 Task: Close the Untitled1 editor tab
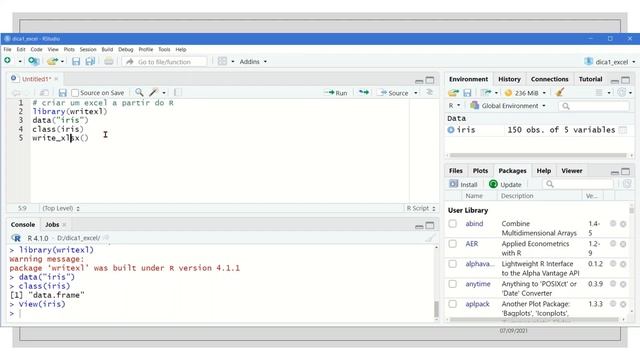(56, 79)
